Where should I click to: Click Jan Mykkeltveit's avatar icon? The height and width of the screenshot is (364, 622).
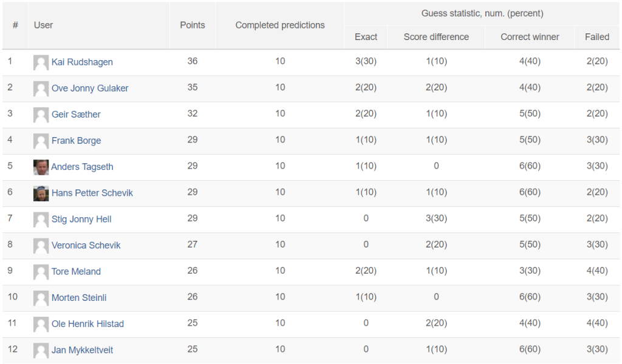pos(41,350)
